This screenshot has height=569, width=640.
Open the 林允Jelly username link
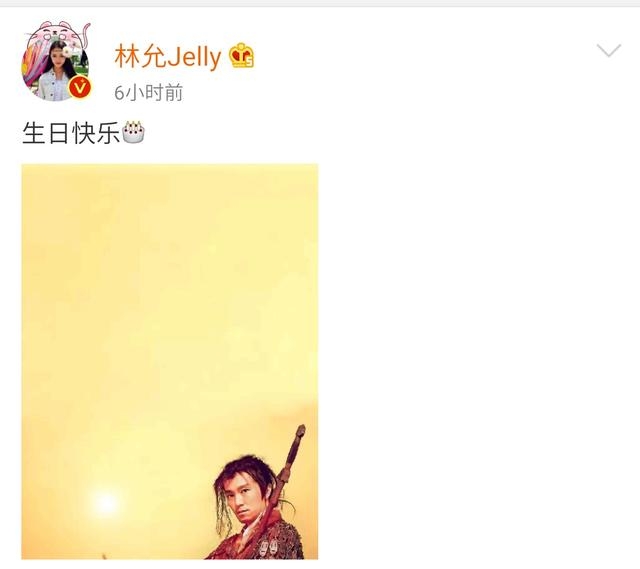pyautogui.click(x=168, y=56)
